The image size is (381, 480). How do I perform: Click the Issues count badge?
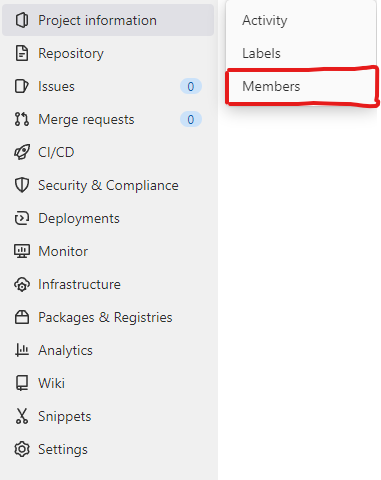[x=191, y=86]
